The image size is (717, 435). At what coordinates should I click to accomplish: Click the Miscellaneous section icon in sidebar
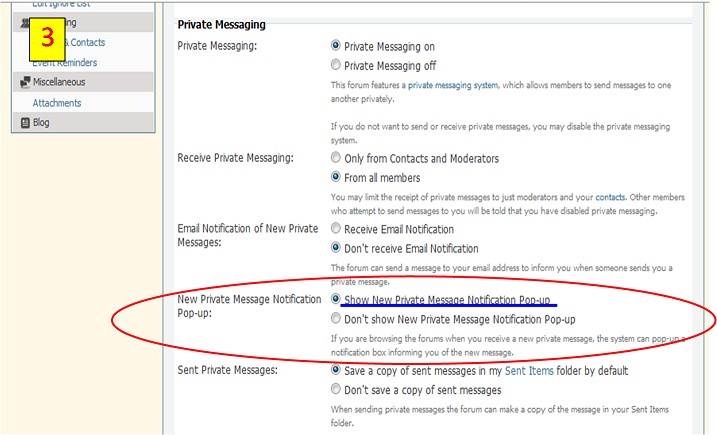(24, 82)
